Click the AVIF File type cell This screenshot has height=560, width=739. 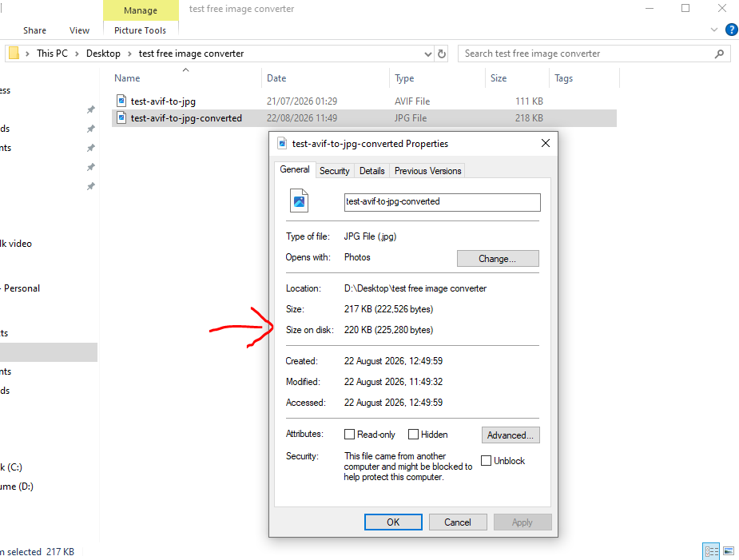(x=412, y=101)
